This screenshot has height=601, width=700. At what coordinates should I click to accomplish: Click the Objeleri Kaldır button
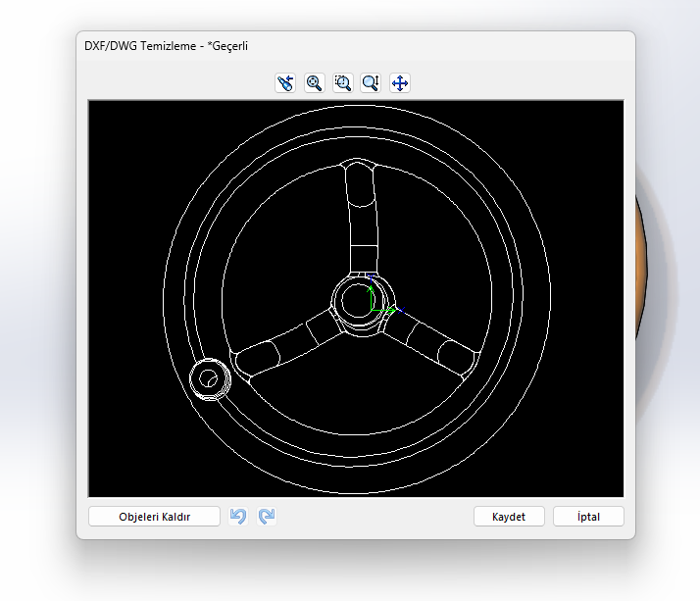click(x=154, y=517)
